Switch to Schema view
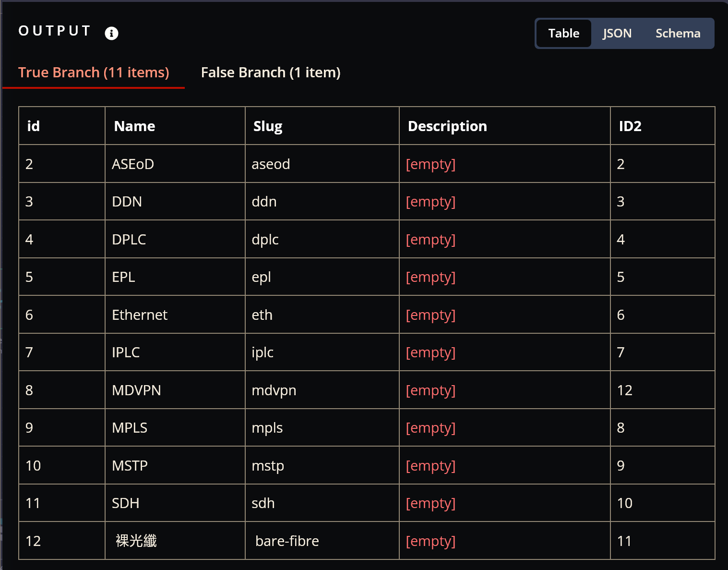Screen dimensions: 728x570 [x=678, y=33]
